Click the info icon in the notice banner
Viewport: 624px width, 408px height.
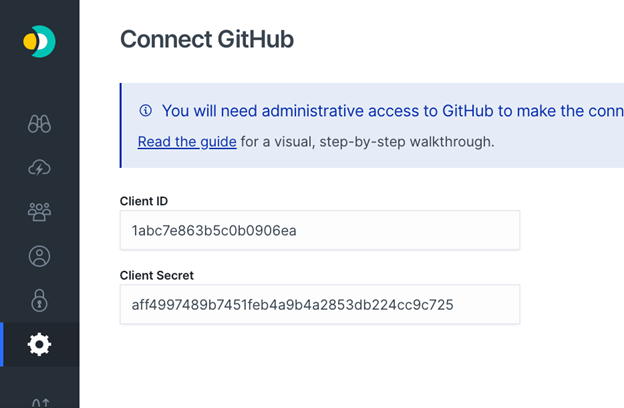[x=146, y=110]
